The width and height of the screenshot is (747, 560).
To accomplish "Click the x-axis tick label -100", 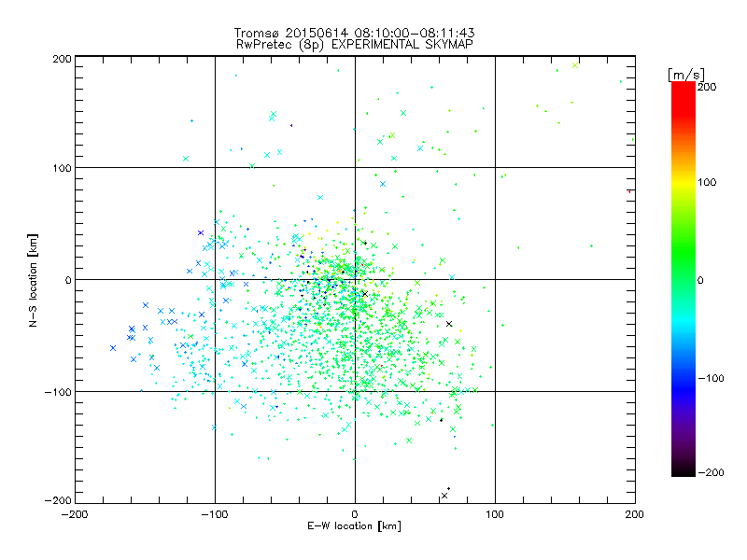I will pos(215,514).
